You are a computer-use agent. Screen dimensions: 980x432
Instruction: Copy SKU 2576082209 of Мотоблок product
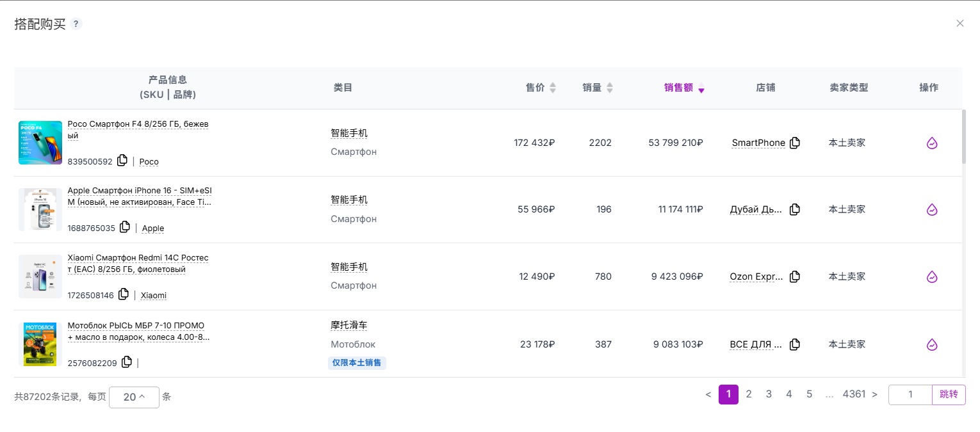(127, 362)
